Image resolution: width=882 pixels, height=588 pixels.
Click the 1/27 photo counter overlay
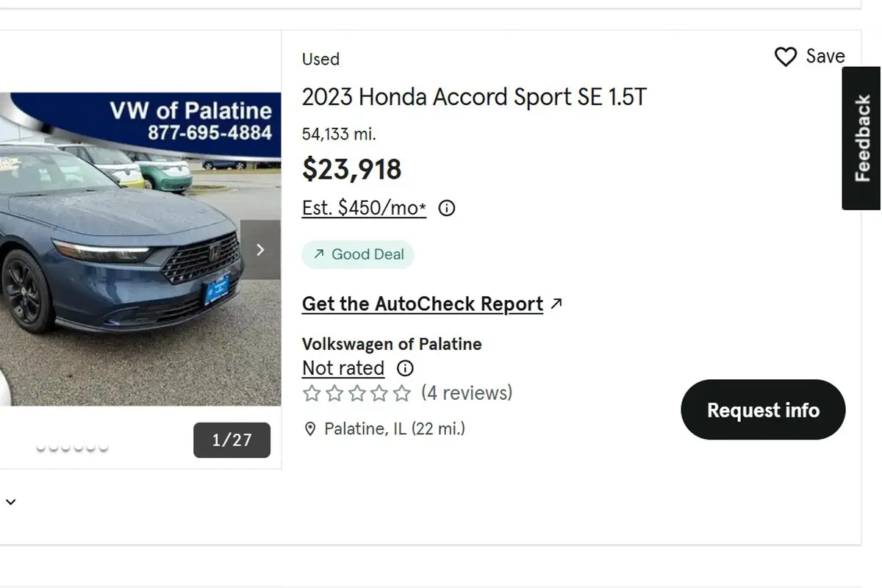(x=232, y=440)
